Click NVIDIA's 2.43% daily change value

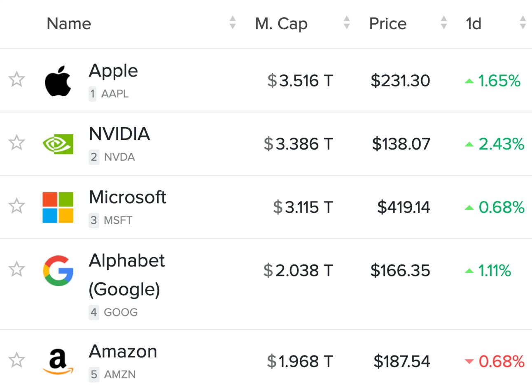[x=501, y=144]
